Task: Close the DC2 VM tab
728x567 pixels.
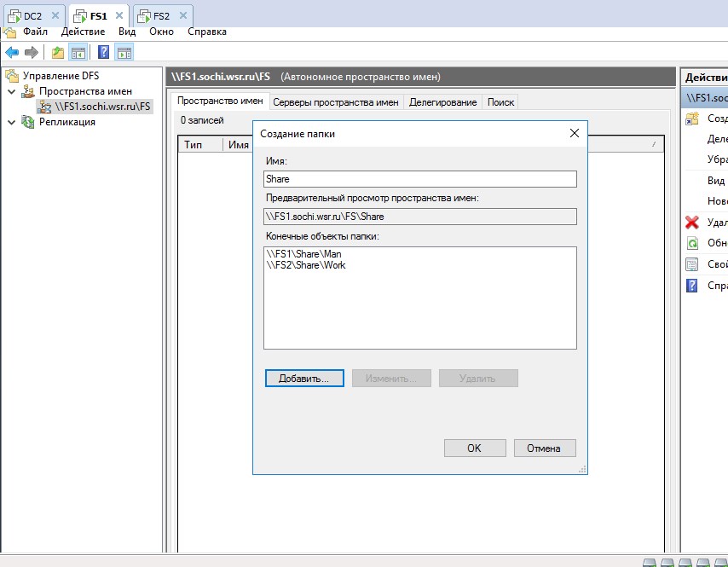Action: 55,15
